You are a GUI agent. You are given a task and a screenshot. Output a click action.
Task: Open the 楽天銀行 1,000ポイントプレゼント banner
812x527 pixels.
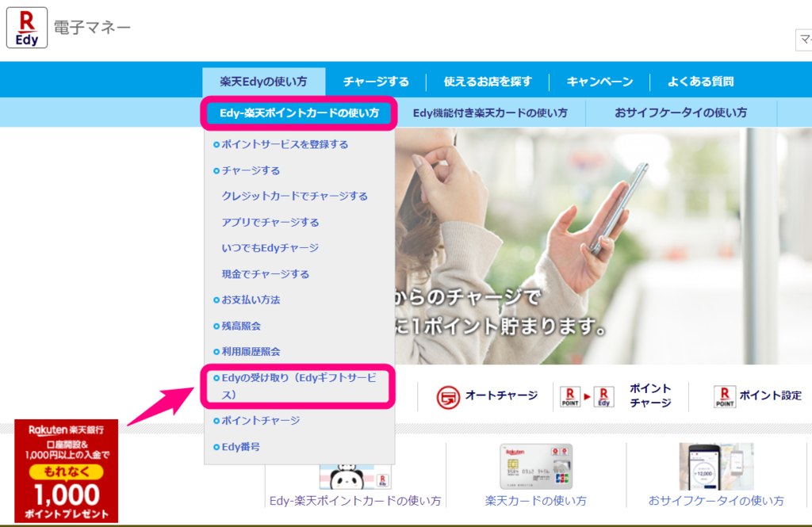(67, 471)
